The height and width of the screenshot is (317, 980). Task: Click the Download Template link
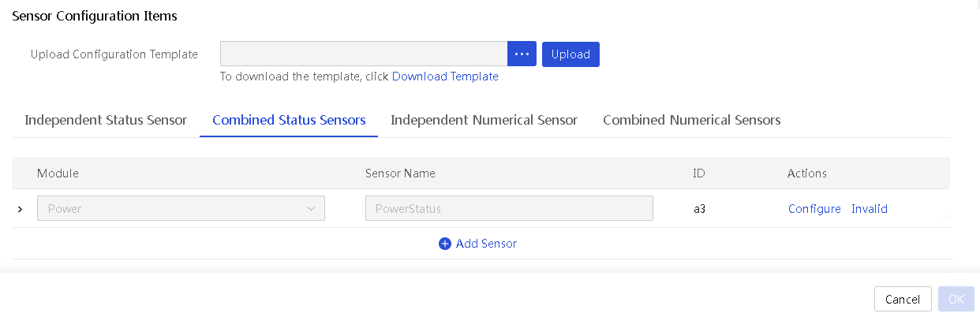point(445,76)
